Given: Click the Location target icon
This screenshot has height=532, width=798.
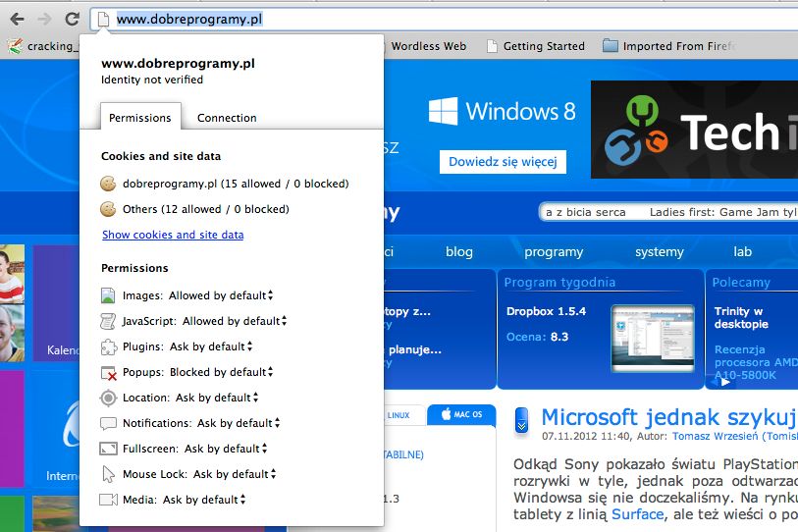Looking at the screenshot, I should [x=108, y=398].
